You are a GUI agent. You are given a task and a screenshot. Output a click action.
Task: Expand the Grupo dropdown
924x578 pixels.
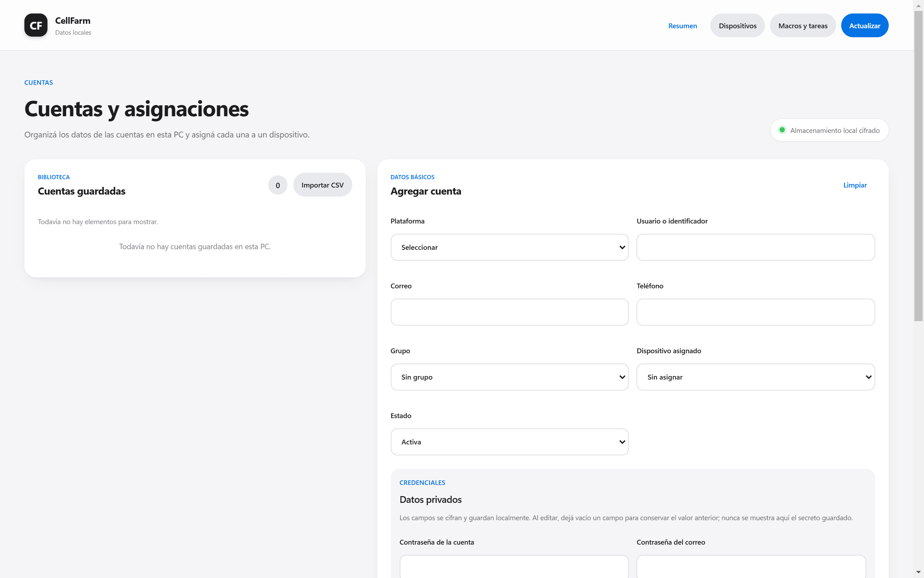pos(509,377)
